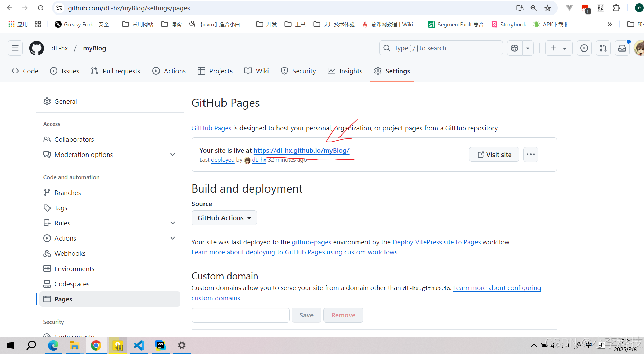Focus the custom domain text field
The image size is (644, 354).
(x=241, y=315)
